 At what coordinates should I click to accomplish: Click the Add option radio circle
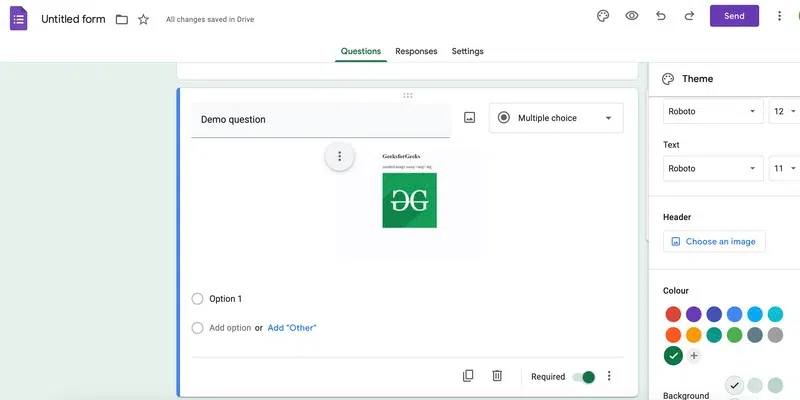(197, 328)
